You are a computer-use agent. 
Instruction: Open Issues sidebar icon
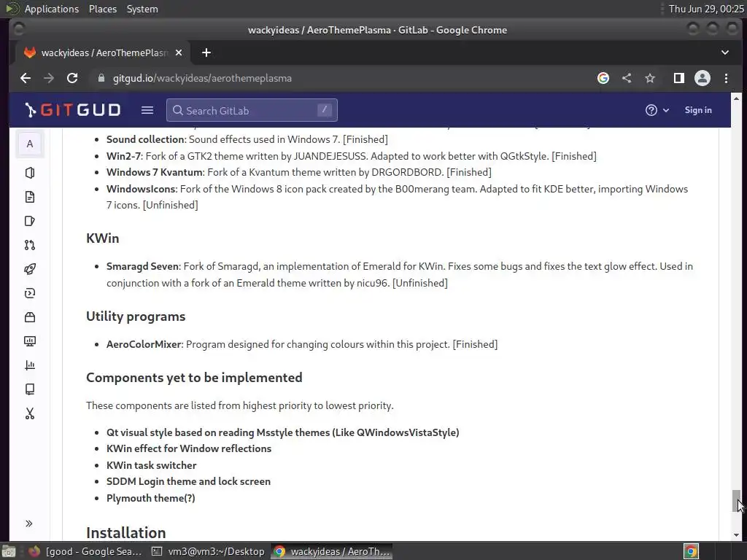coord(29,221)
